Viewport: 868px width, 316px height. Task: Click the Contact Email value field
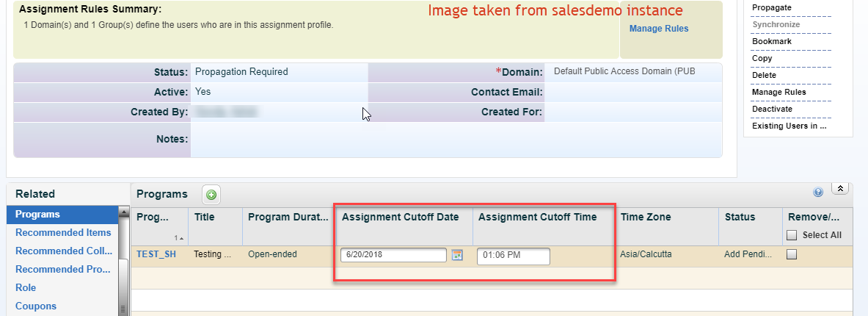633,92
